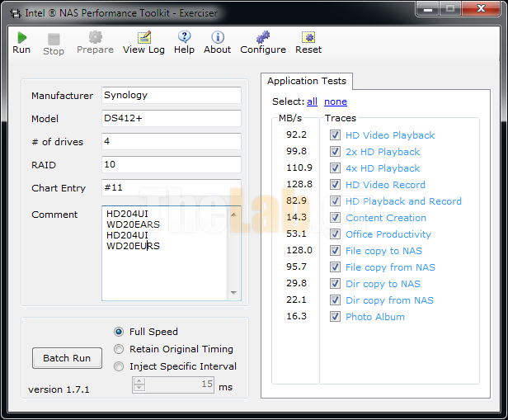
Task: Click in the Model field showing DS412+
Action: pos(172,118)
